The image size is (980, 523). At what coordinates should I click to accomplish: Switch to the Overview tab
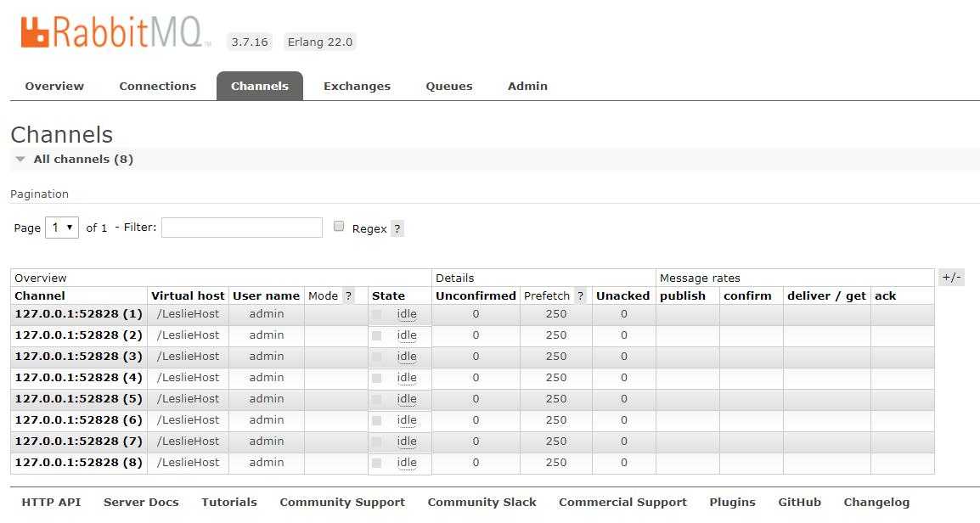point(54,87)
